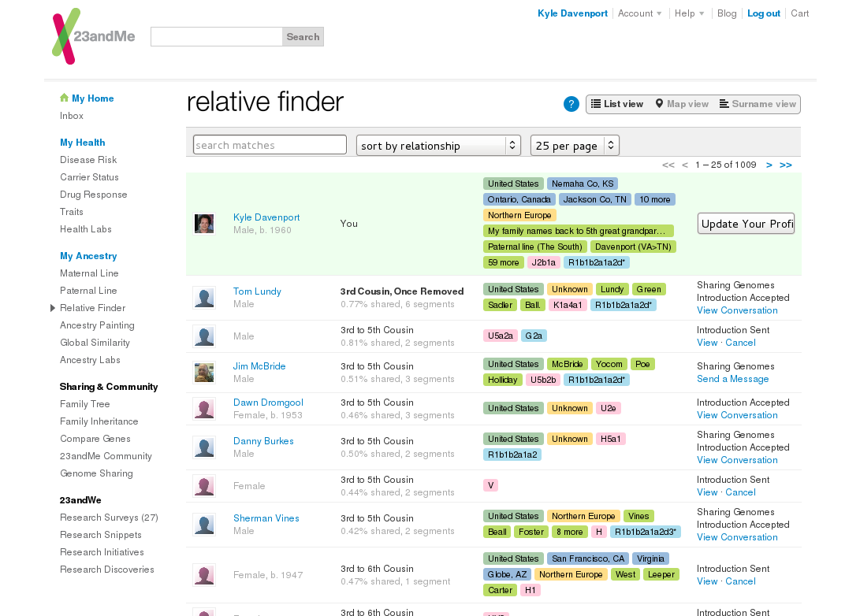This screenshot has width=860, height=616.
Task: Switch to Map view
Action: pyautogui.click(x=682, y=104)
